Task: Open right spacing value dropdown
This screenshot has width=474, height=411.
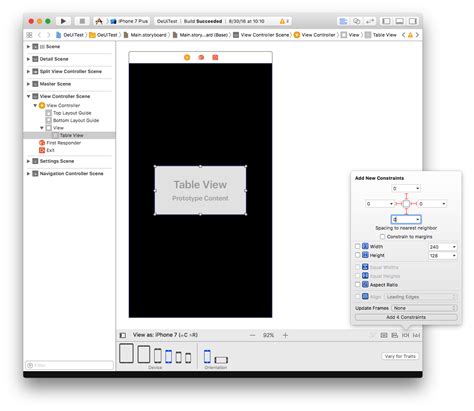Action: pyautogui.click(x=444, y=204)
